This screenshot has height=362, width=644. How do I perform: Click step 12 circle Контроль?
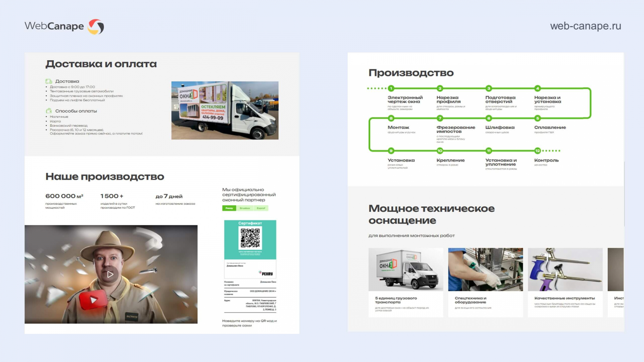[537, 151]
